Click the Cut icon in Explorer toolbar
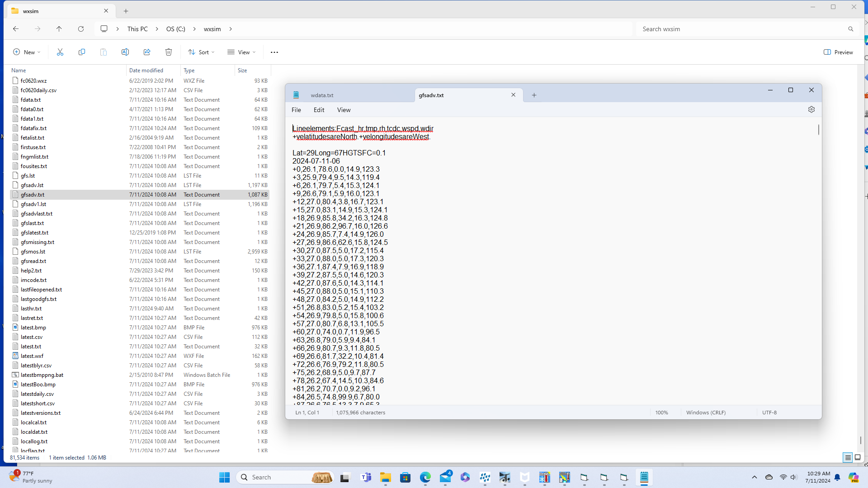Screen dimensions: 868x488 tap(60, 52)
